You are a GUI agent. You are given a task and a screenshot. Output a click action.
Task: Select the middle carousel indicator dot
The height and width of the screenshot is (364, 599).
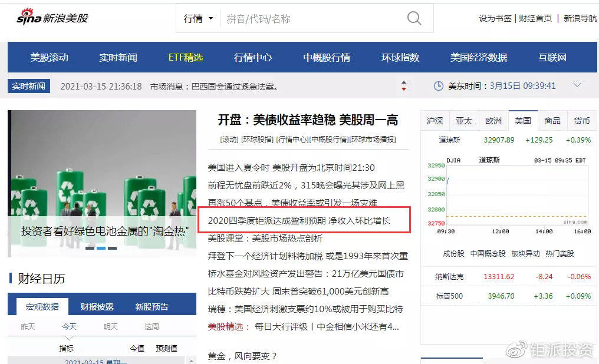[x=101, y=248]
